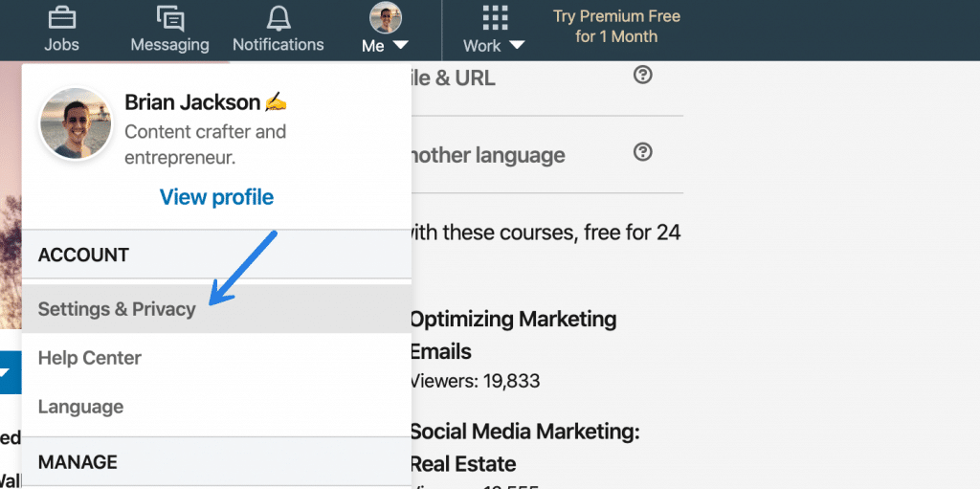The height and width of the screenshot is (489, 980).
Task: Click Brian Jackson's large profile photo
Action: [76, 123]
